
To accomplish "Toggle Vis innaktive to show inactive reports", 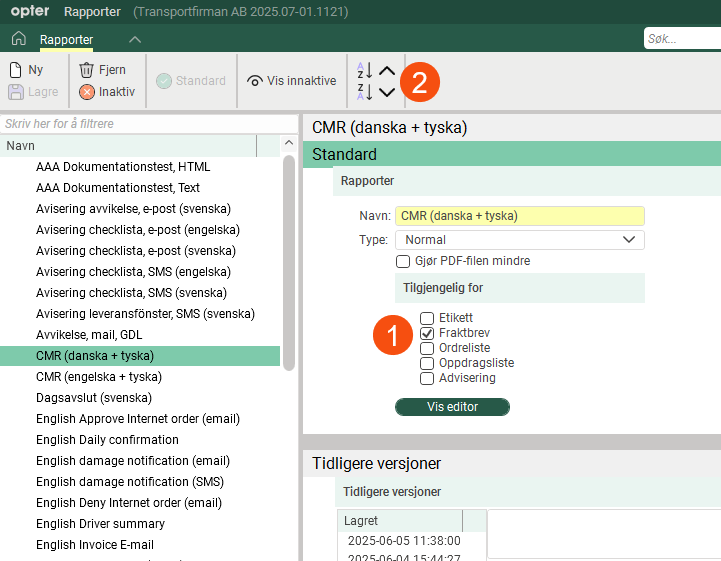I will point(291,81).
